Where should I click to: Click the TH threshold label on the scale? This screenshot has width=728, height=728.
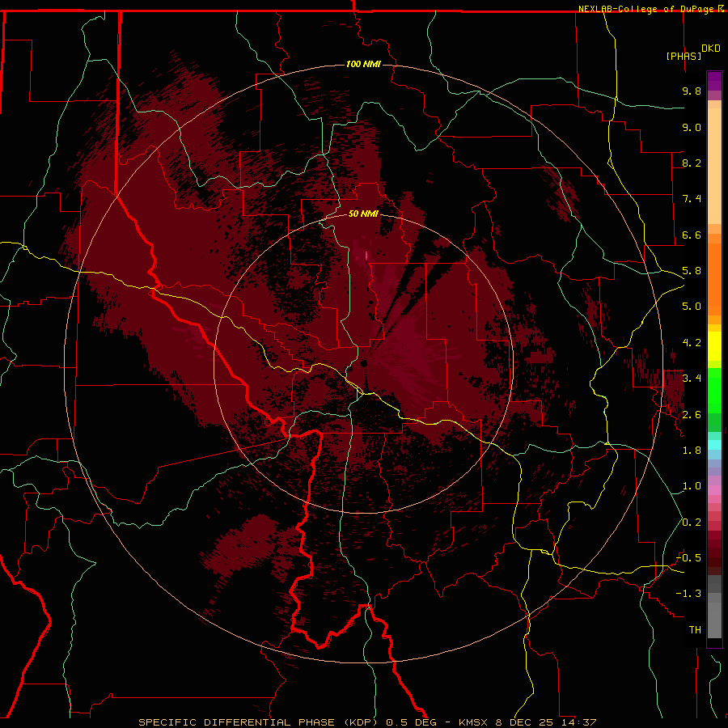click(695, 630)
